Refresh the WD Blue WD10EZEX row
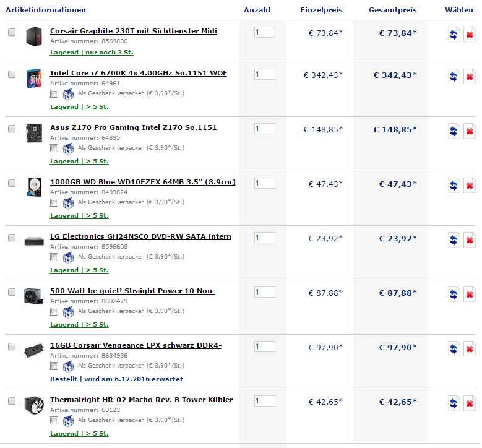This screenshot has height=448, width=482. point(454,185)
